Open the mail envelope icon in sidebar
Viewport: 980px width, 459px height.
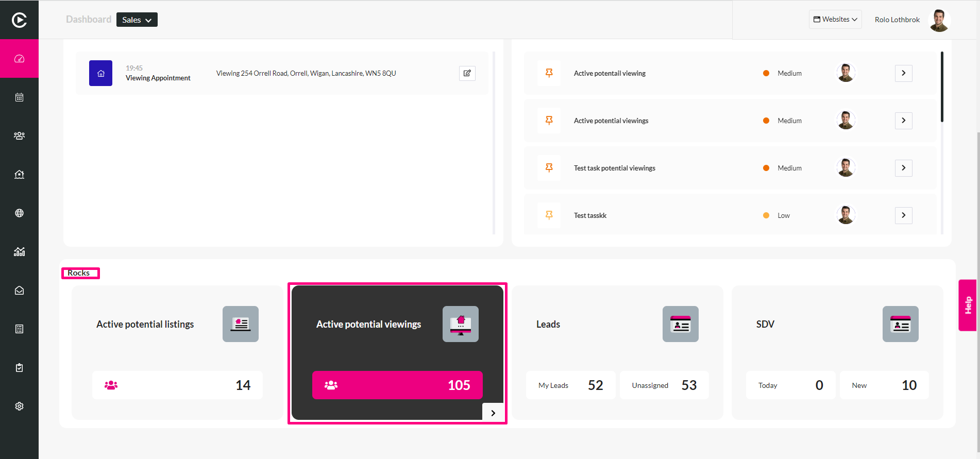pos(19,291)
